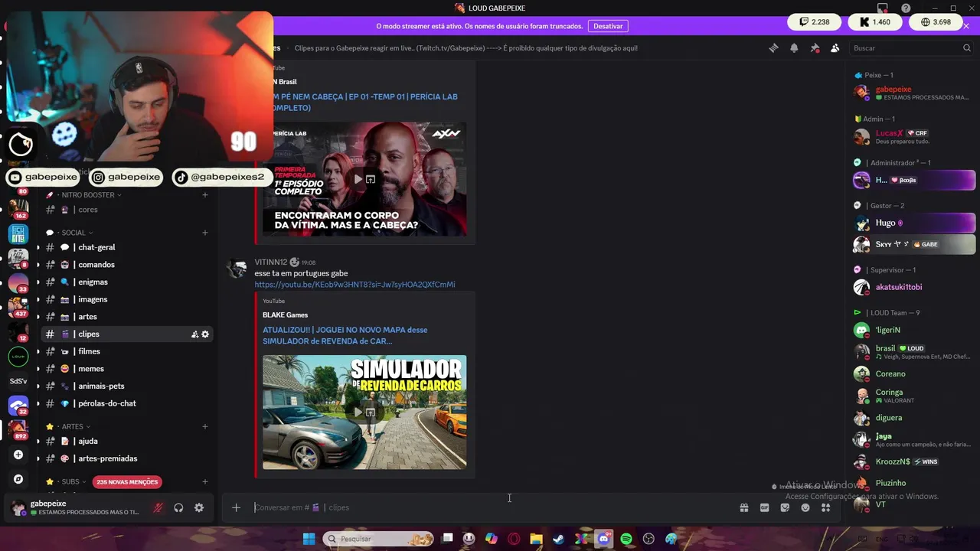Open Spotify from the taskbar
The width and height of the screenshot is (980, 551).
point(626,539)
